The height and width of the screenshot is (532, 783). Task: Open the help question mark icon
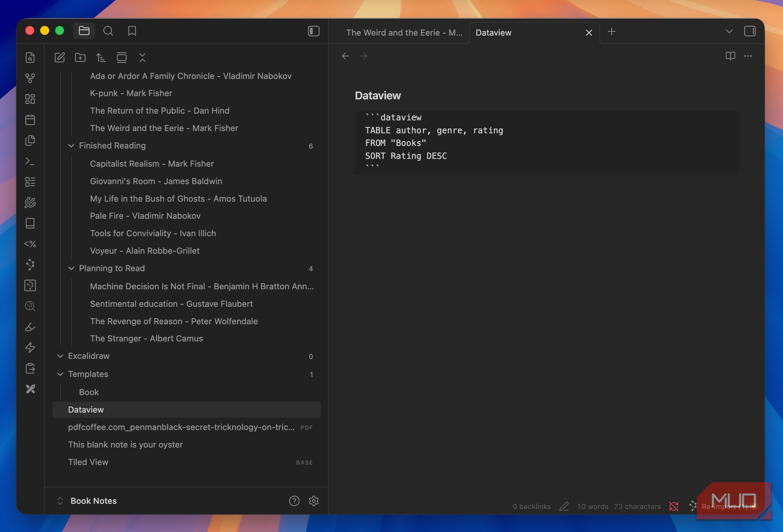point(294,501)
